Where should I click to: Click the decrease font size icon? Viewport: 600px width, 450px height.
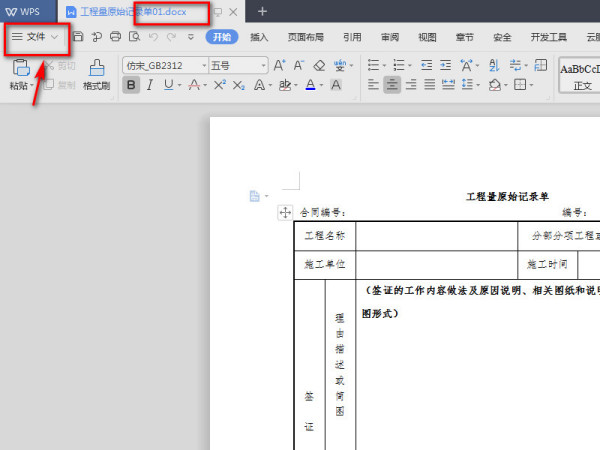[299, 65]
